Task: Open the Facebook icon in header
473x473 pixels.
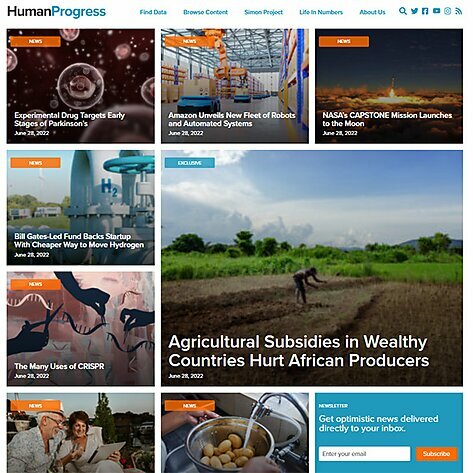Action: (425, 11)
